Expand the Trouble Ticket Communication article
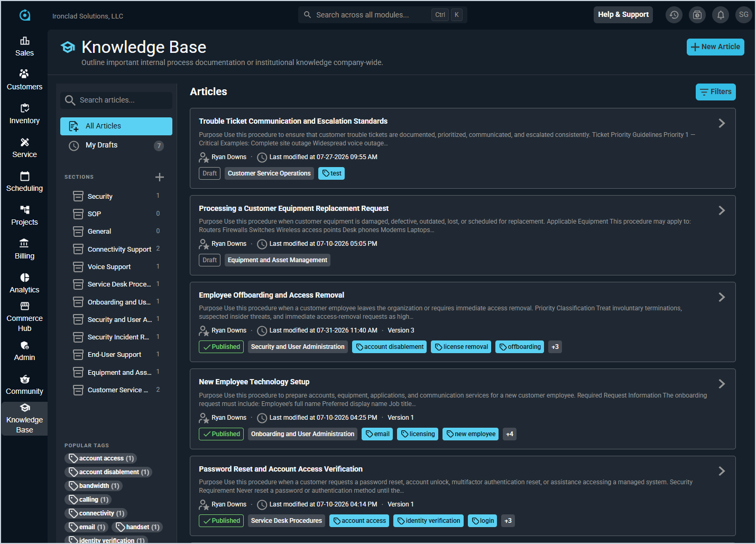756x544 pixels. 722,123
